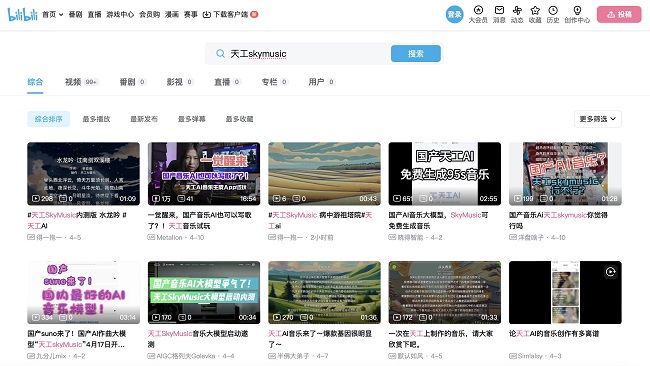The image size is (650, 366).
Task: Open the 免费生成95s音乐 video thumbnail
Action: coord(445,174)
